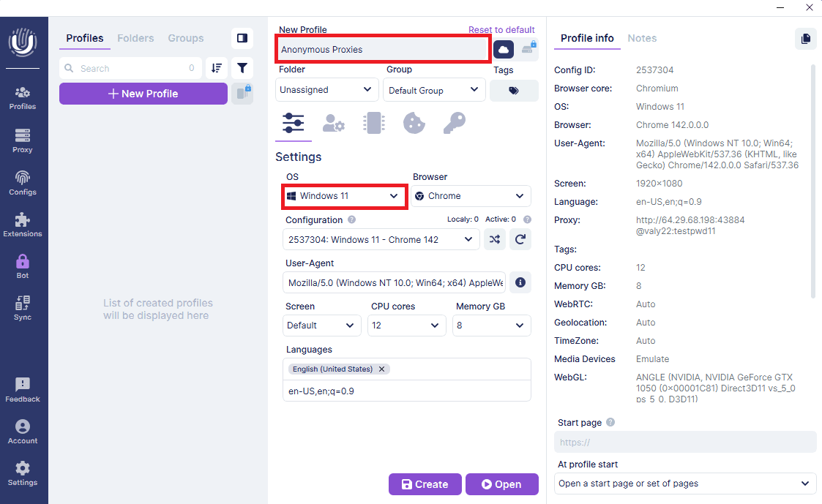Screen dimensions: 822x504
Task: Open the Browser dropdown showing Chrome
Action: [x=471, y=195]
